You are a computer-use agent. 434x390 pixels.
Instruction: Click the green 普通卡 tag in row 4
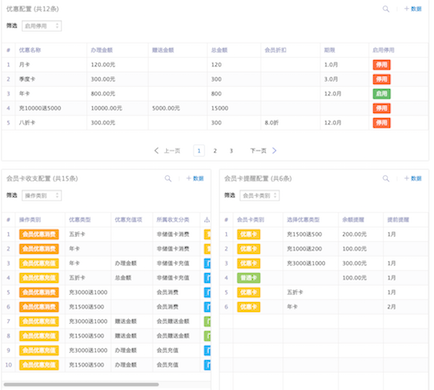(x=249, y=278)
